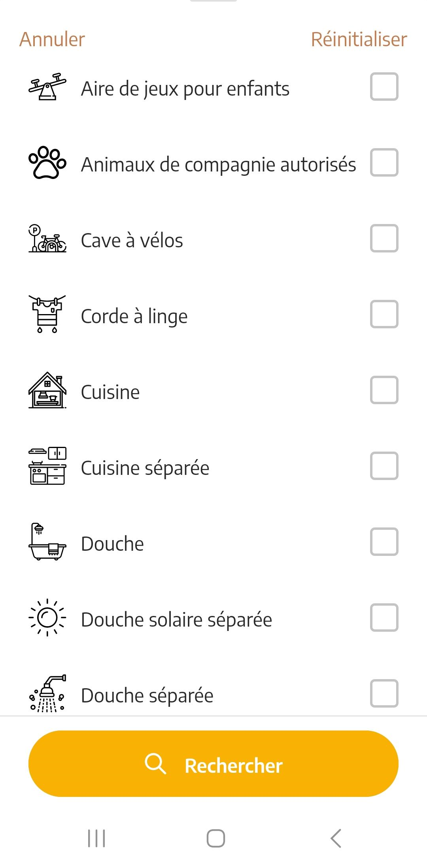Tap the house kitchen icon for Cuisine
This screenshot has width=427, height=868.
(47, 390)
